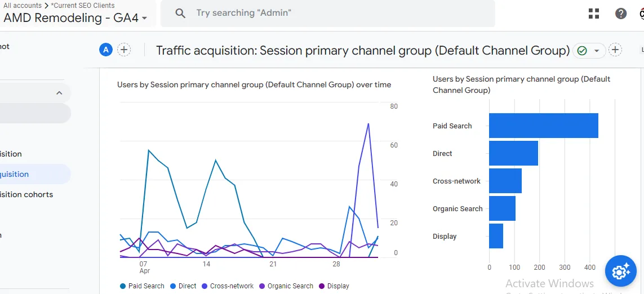Click the All accounts breadcrumb link

23,6
